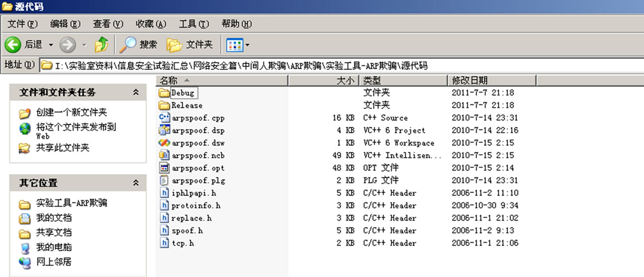Select the arpspoof.dsw workspace file
644x277 pixels.
(198, 143)
